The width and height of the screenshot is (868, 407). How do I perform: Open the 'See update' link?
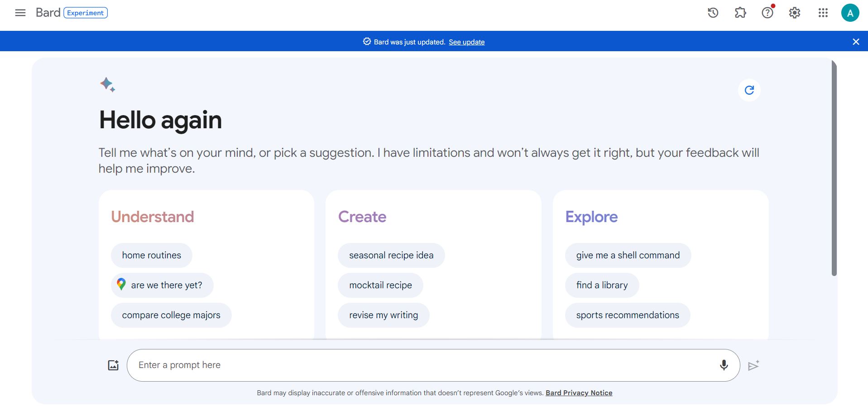click(466, 42)
